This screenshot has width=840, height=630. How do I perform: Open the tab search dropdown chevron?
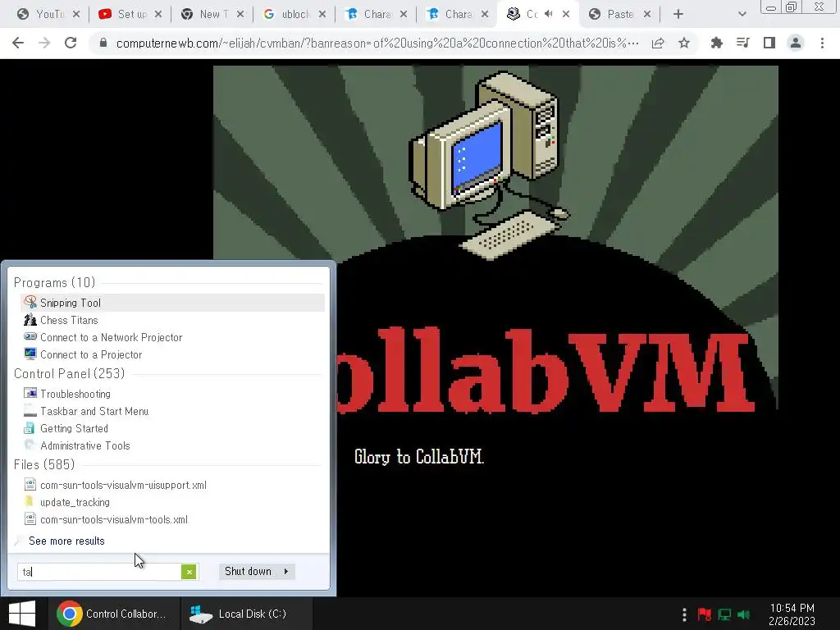coord(742,14)
